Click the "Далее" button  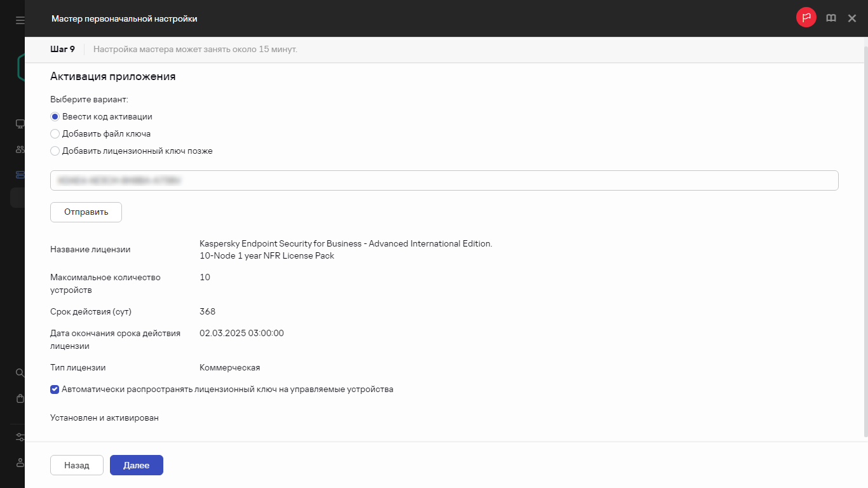pyautogui.click(x=137, y=465)
